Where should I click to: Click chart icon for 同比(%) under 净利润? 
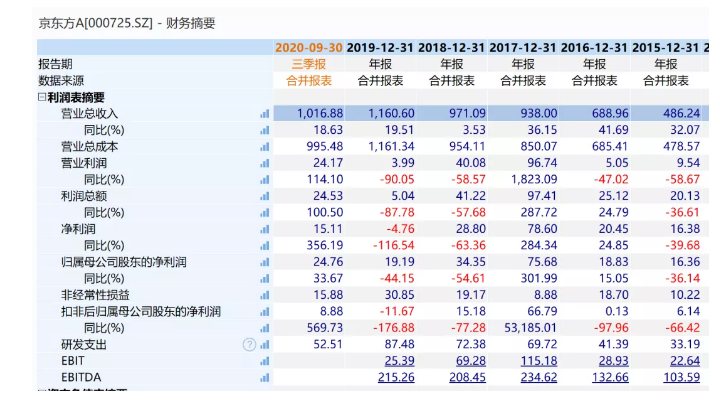pos(264,246)
